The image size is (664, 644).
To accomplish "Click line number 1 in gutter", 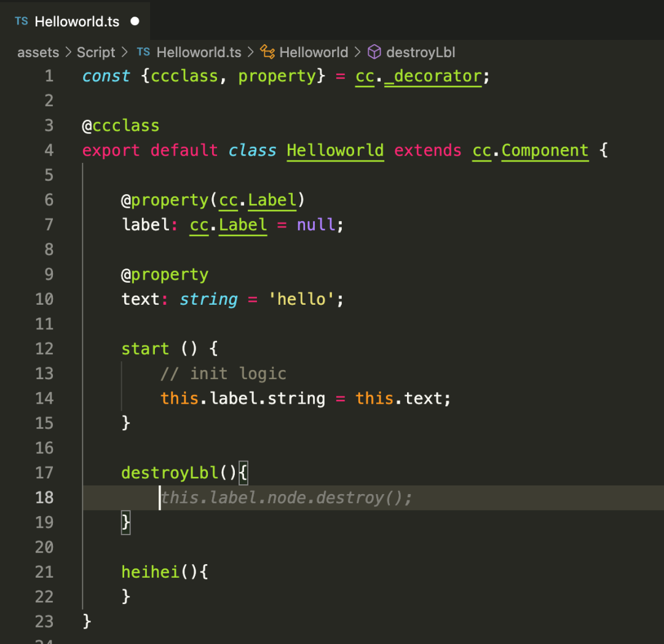I will pyautogui.click(x=49, y=76).
